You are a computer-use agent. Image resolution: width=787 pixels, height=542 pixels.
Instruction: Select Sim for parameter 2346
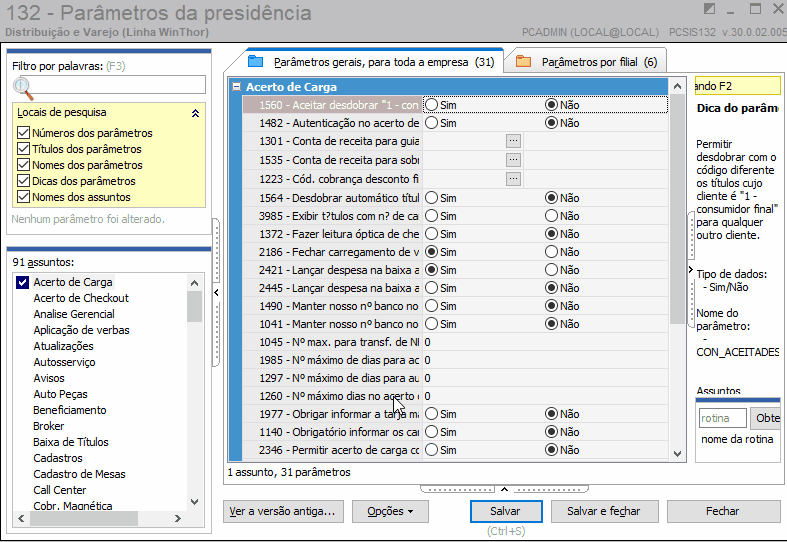pyautogui.click(x=431, y=450)
